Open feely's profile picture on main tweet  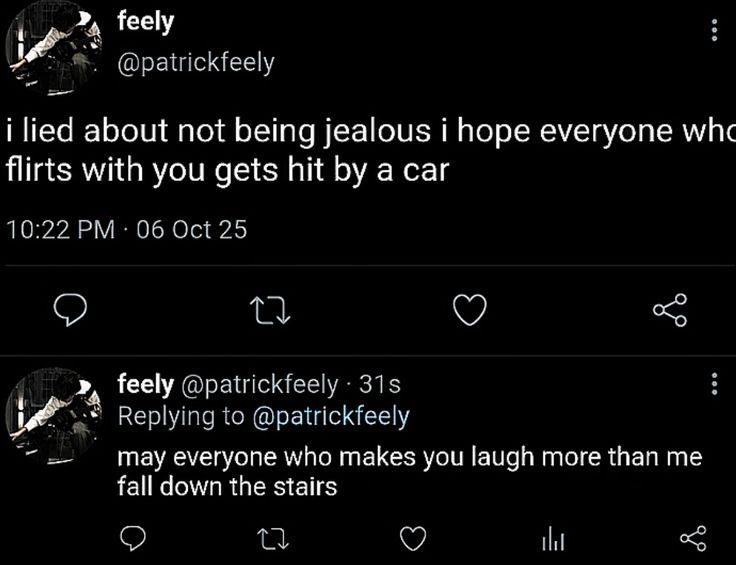pos(55,50)
